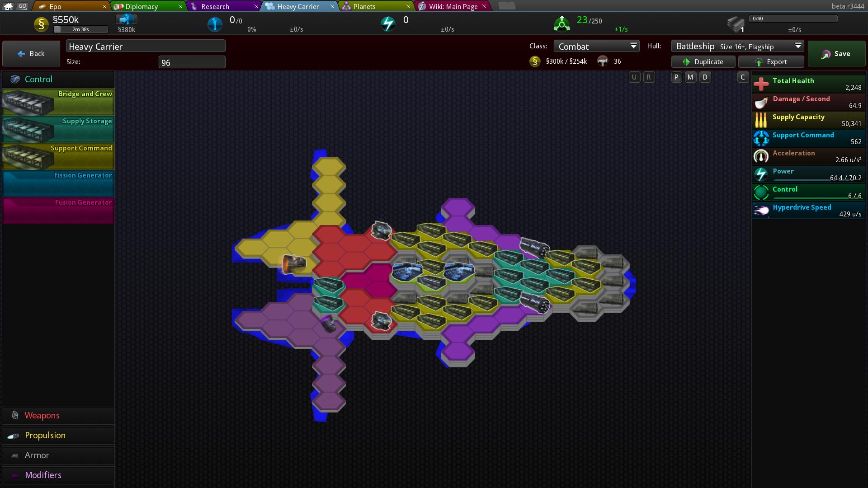The height and width of the screenshot is (488, 868).
Task: Click the Hyperdrive Speed stat icon
Action: point(761,211)
